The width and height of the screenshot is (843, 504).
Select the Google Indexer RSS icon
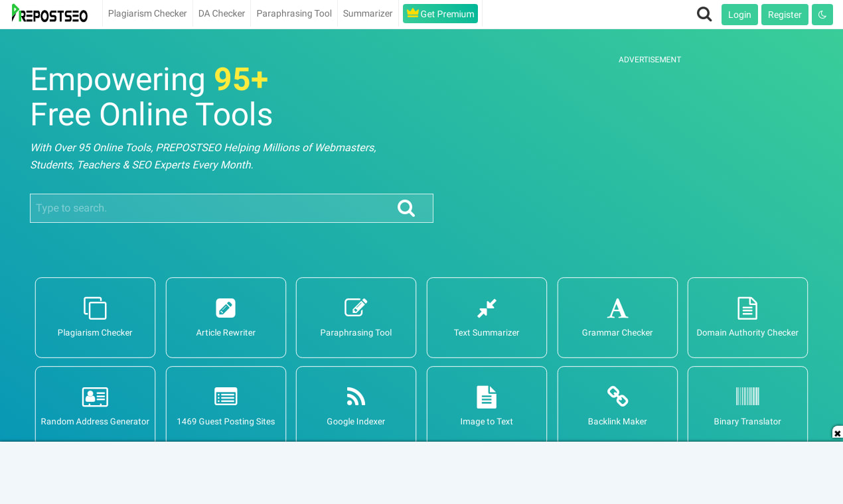[x=356, y=397]
